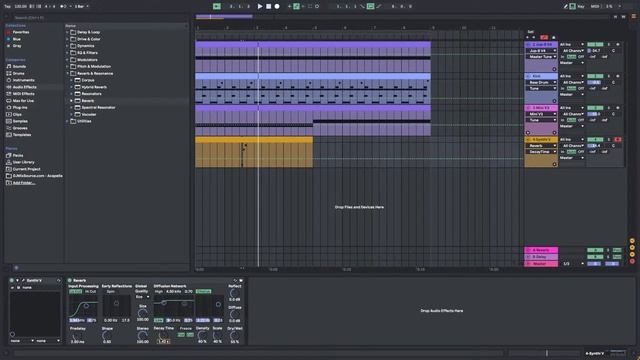The image size is (640, 360).
Task: Toggle the Key map mode button
Action: [581, 7]
